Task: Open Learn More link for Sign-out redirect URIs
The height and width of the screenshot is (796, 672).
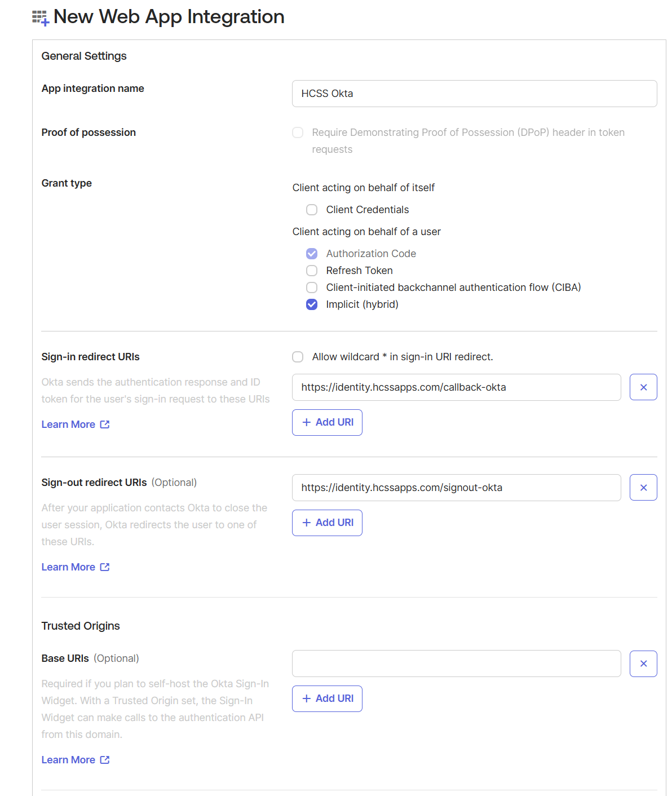Action: [68, 567]
